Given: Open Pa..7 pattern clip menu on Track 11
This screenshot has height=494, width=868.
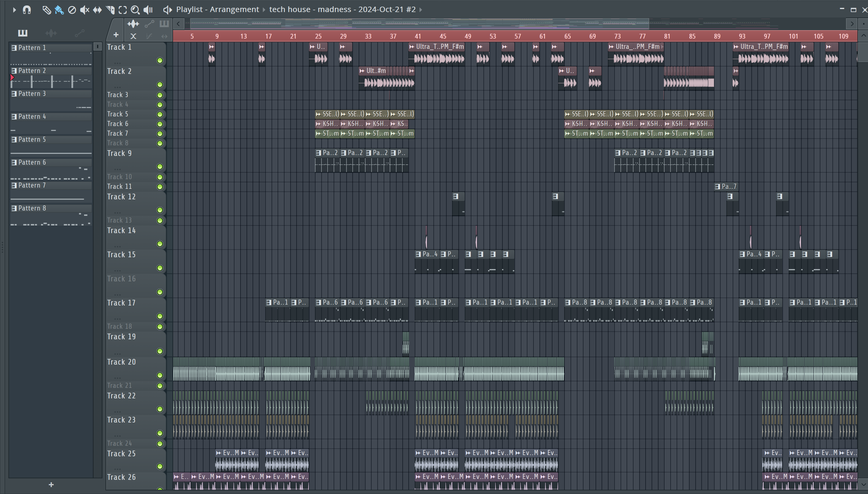Looking at the screenshot, I should click(717, 187).
